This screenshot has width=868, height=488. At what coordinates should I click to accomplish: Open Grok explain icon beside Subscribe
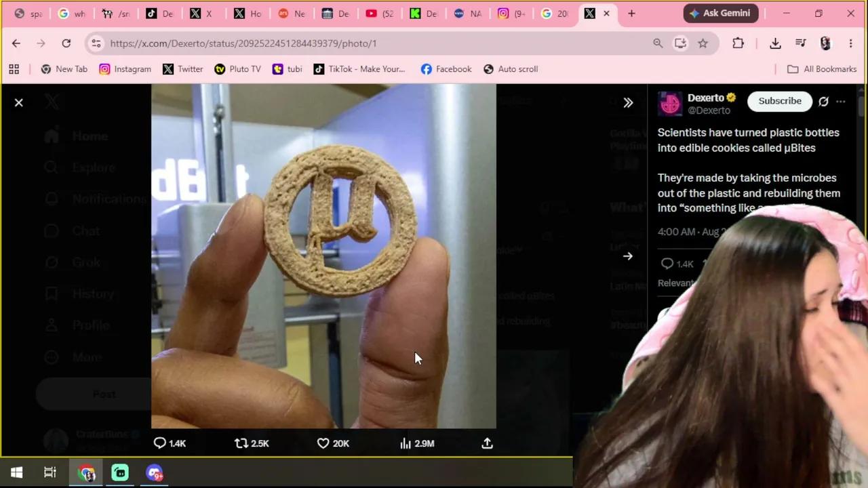[x=823, y=102]
